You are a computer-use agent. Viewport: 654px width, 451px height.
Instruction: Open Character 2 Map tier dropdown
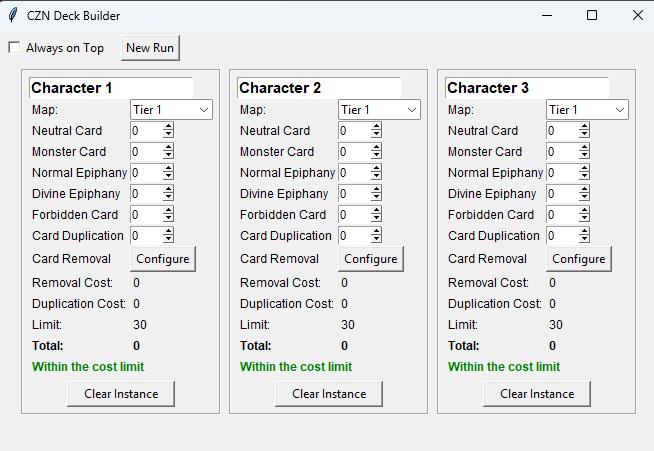pyautogui.click(x=379, y=110)
